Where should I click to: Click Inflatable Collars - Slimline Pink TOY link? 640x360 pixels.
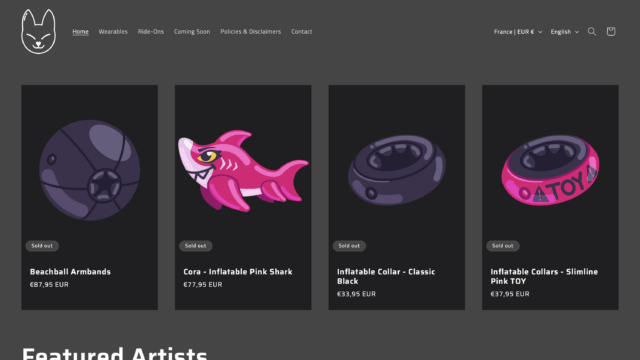coord(544,276)
